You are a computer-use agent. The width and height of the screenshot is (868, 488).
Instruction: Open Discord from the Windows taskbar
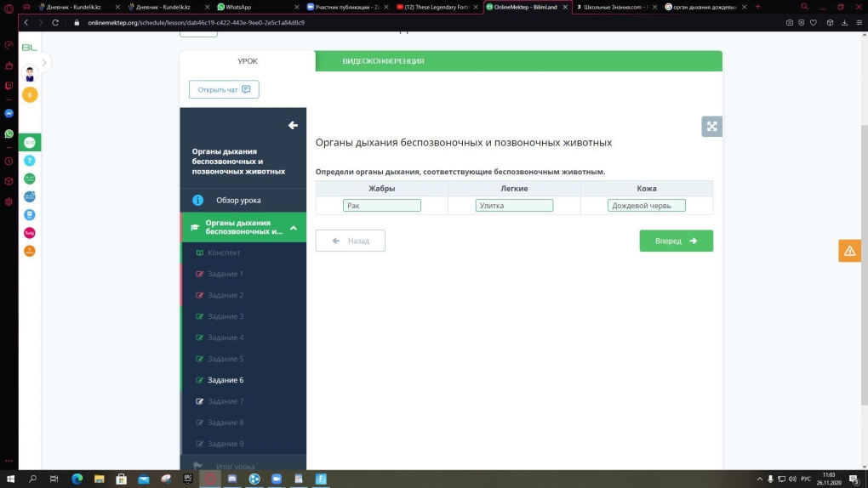(232, 479)
